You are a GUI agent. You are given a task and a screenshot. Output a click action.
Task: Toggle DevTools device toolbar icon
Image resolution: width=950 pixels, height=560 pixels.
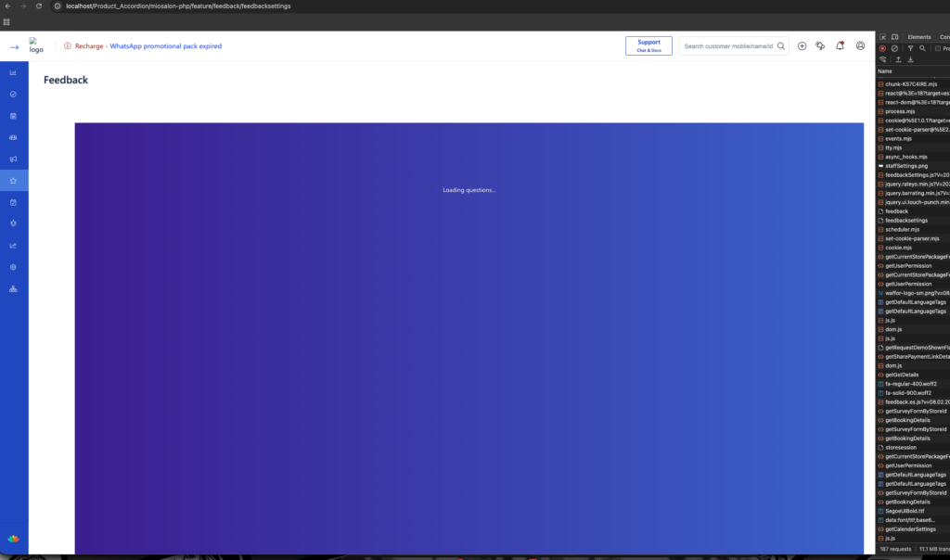895,37
